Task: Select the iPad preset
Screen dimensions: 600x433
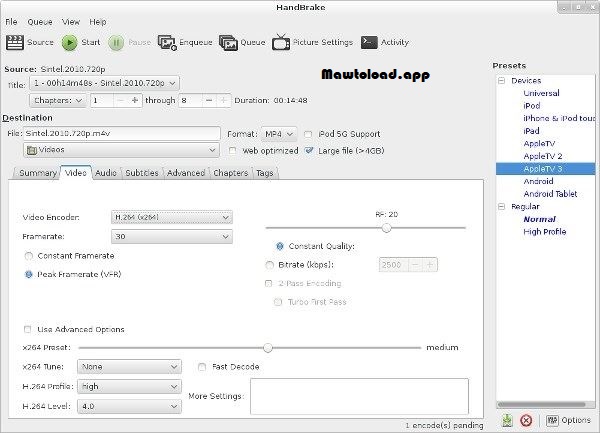Action: 531,131
